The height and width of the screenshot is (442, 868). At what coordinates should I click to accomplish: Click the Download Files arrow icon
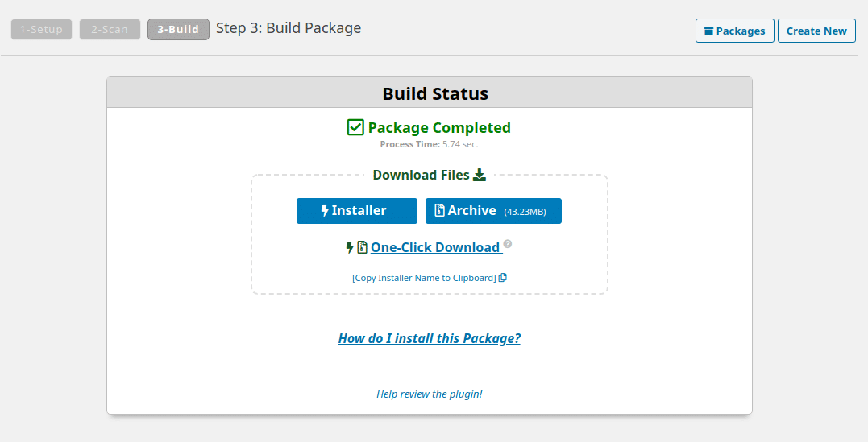tap(480, 175)
